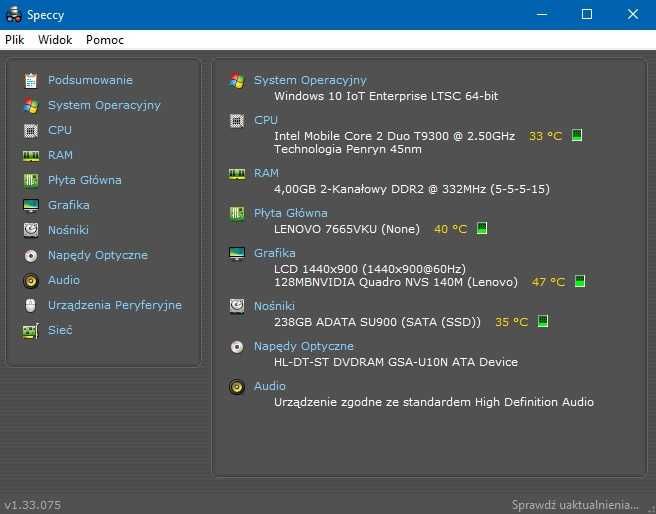The image size is (656, 514).
Task: Select Audio in the sidebar
Action: (64, 280)
